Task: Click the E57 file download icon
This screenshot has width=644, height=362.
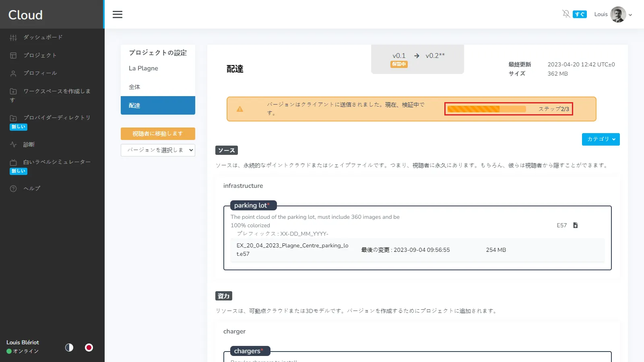Action: click(575, 225)
